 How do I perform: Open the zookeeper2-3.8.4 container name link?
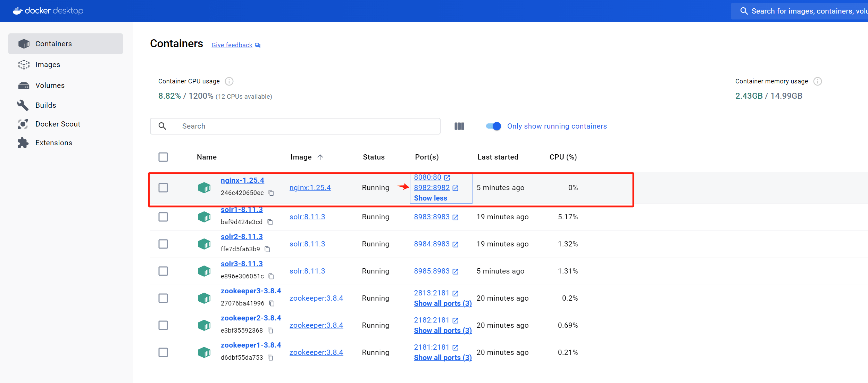[x=251, y=318]
